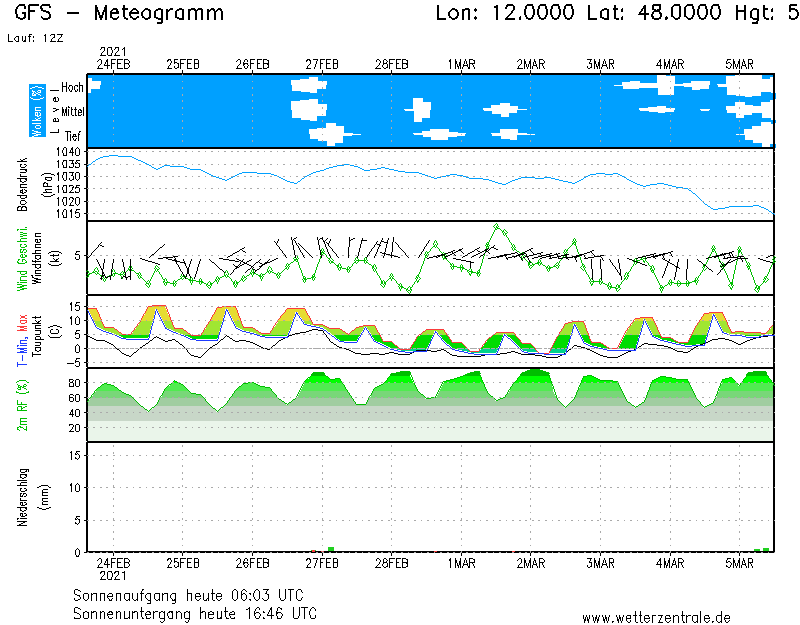Select the Sonnenuntergang heute 16:46 UTC text
The height and width of the screenshot is (625, 800).
click(195, 613)
